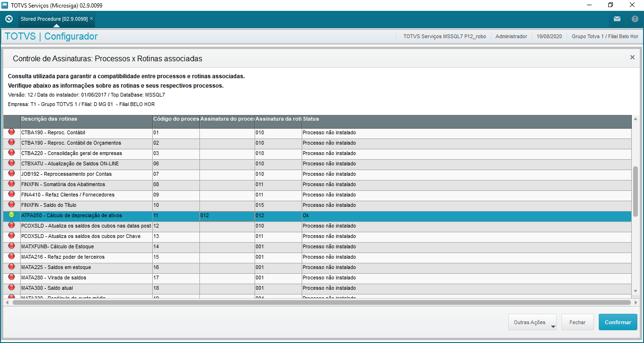Select row MATA225 - Saldos em estoque
The height and width of the screenshot is (343, 644).
click(317, 268)
